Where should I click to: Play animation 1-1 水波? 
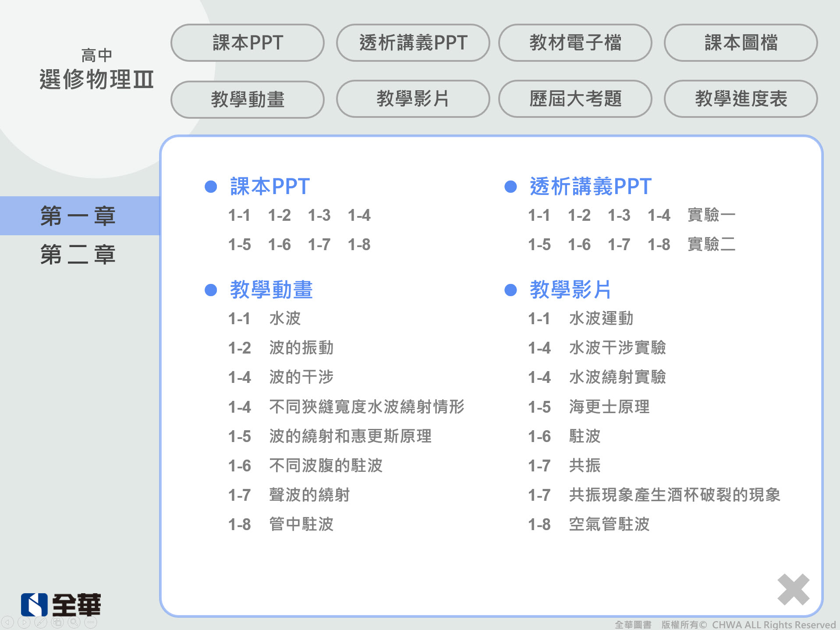pos(264,319)
